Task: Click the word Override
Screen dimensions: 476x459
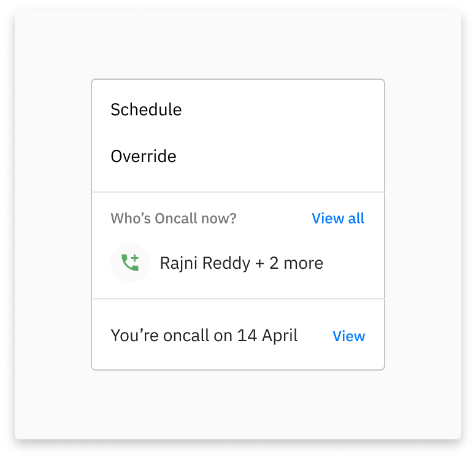Action: click(144, 156)
